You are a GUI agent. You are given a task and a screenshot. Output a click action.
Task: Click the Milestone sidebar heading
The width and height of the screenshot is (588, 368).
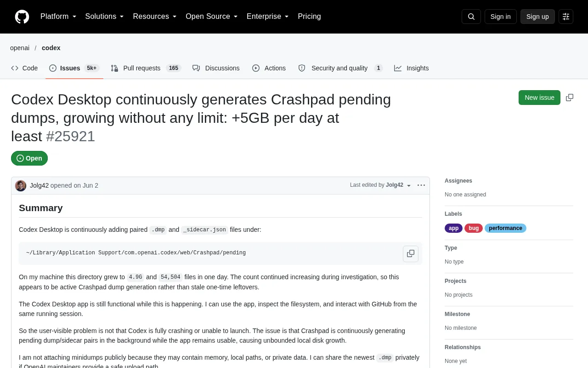click(x=458, y=314)
